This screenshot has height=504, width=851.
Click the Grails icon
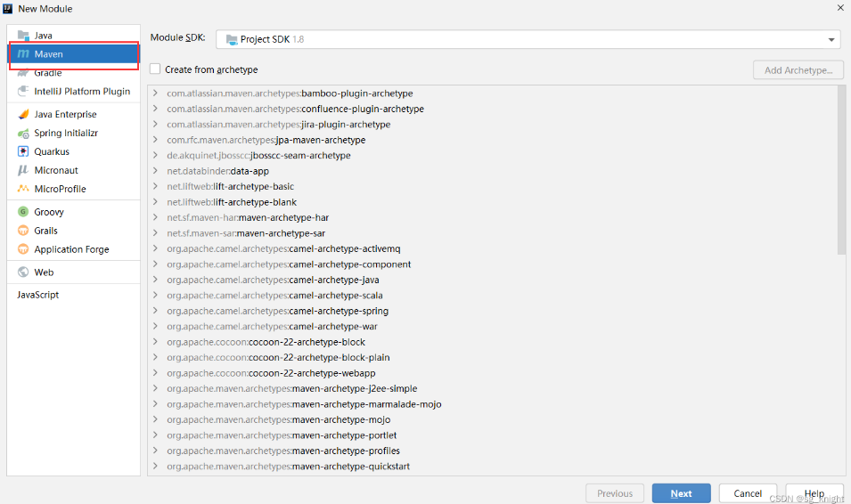[23, 231]
